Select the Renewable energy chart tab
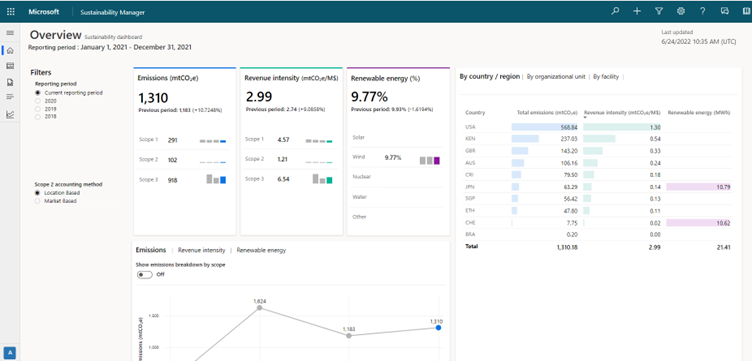The image size is (752, 361). click(x=261, y=250)
